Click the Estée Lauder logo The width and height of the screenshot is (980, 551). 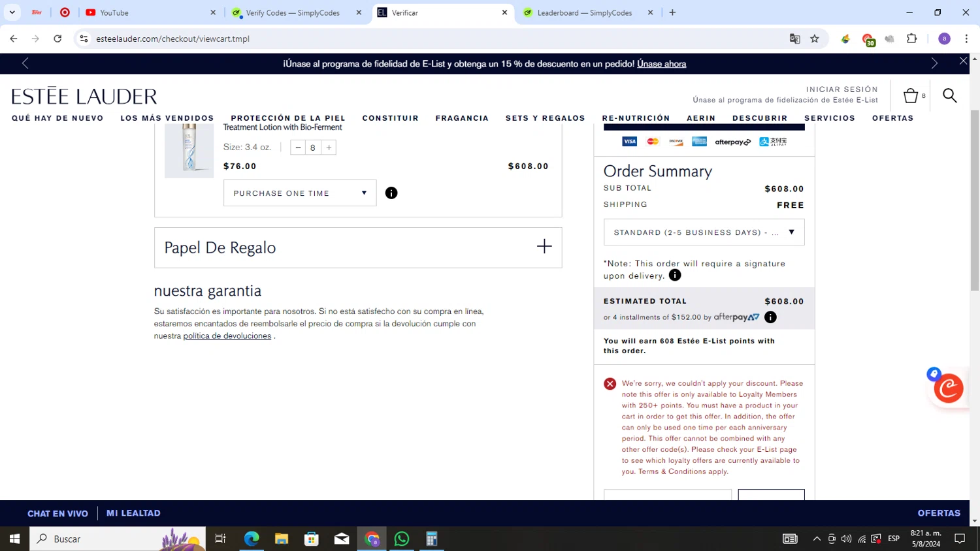click(x=84, y=96)
